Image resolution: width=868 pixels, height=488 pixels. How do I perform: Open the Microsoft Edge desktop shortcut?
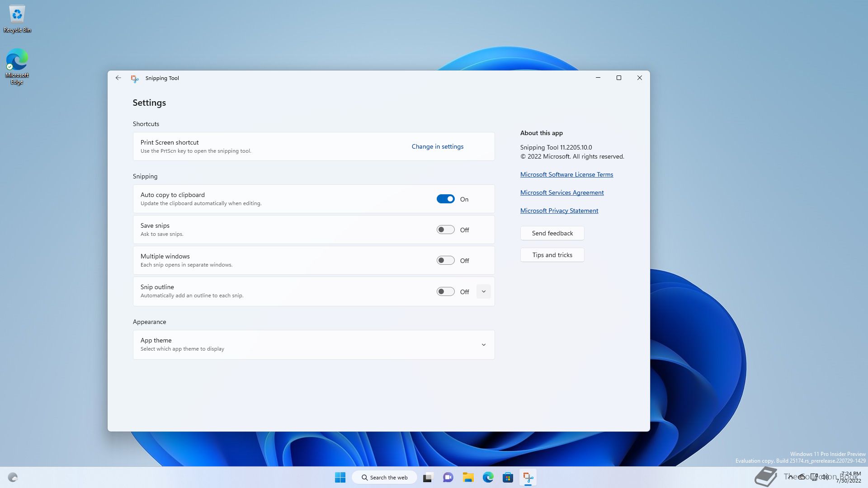pos(17,66)
